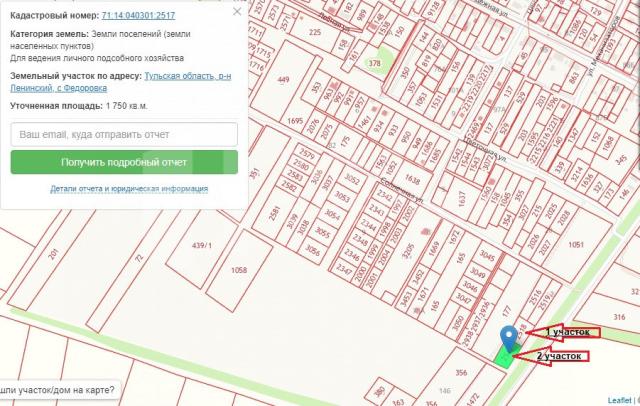Select parcel labeled 2583
Image resolution: width=640 pixels, height=406 pixels.
click(295, 176)
